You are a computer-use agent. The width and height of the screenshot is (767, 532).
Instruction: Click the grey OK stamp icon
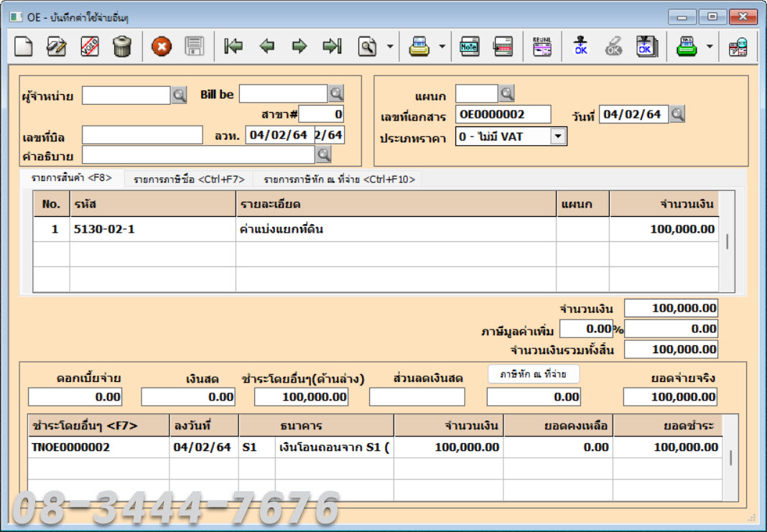click(613, 46)
